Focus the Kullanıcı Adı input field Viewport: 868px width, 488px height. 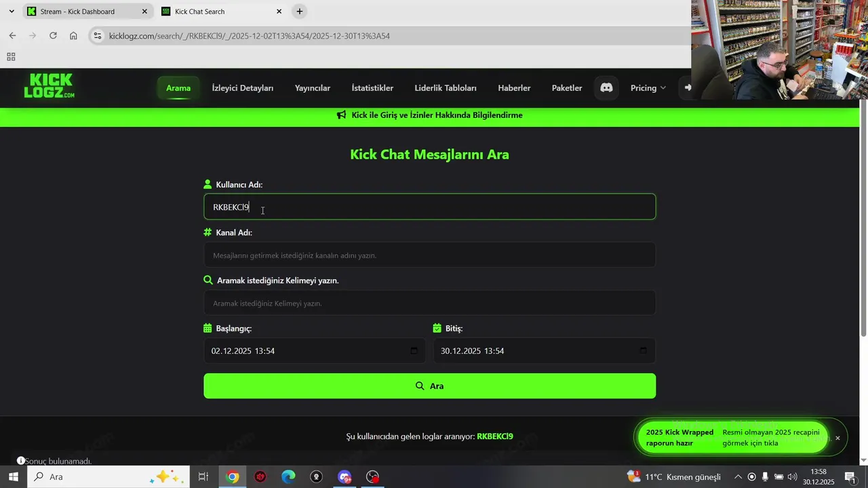tap(429, 207)
